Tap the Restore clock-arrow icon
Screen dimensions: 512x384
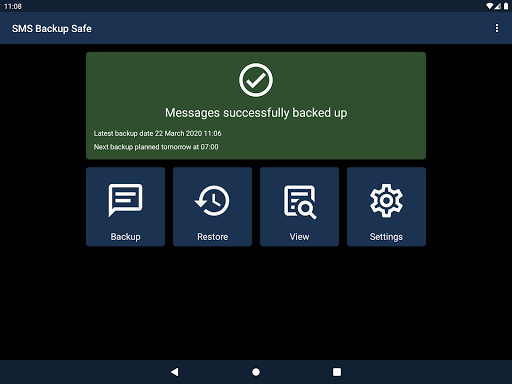[x=212, y=201]
